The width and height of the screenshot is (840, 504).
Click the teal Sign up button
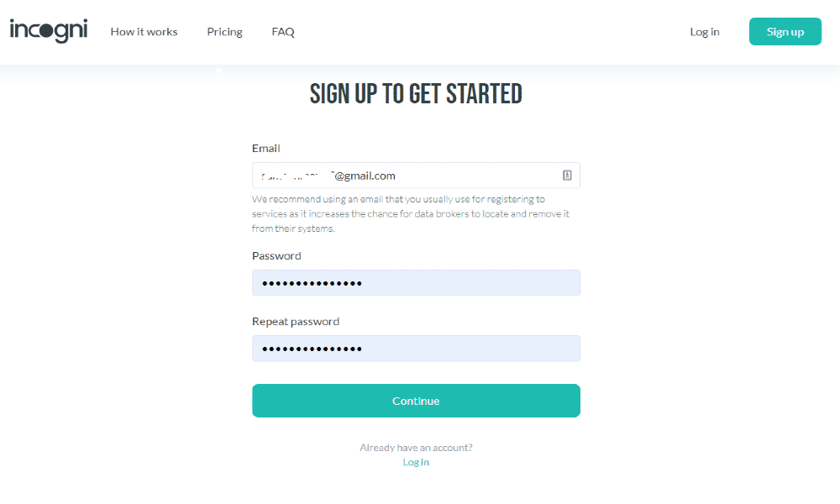pos(785,32)
